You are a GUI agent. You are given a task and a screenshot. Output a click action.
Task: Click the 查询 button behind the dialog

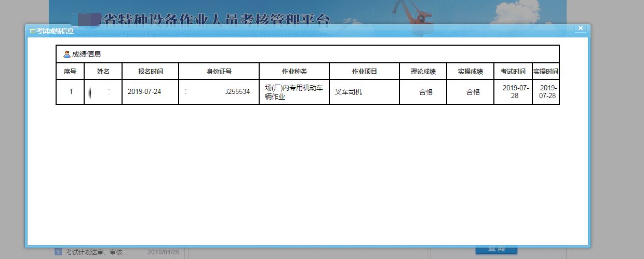coord(496,250)
